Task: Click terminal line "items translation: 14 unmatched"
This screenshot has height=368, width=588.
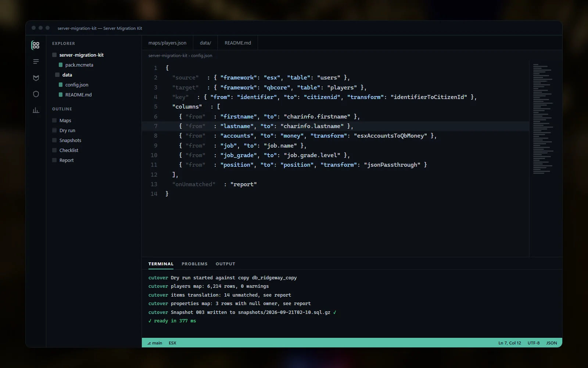Action: tap(220, 295)
